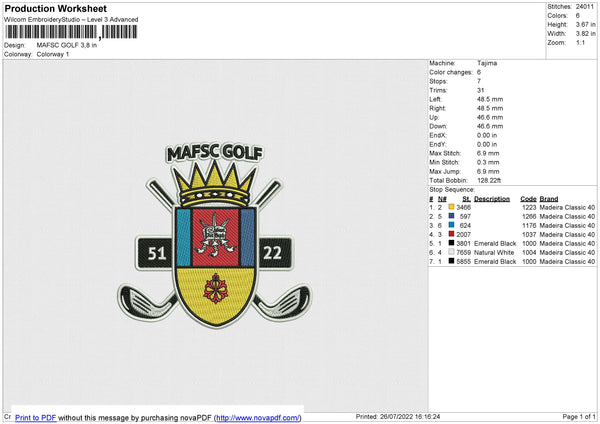Screen dimensions: 600x424
Task: Click the Total Bobbin value 128.22ft
Action: 489,180
